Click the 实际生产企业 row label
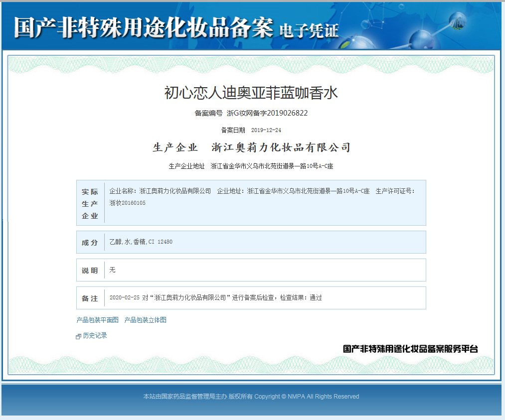The width and height of the screenshot is (505, 420). coord(90,204)
